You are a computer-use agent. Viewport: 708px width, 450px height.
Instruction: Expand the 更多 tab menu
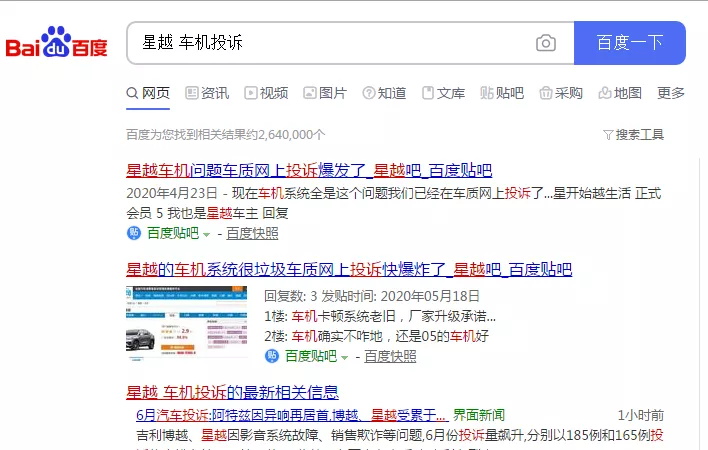(671, 93)
